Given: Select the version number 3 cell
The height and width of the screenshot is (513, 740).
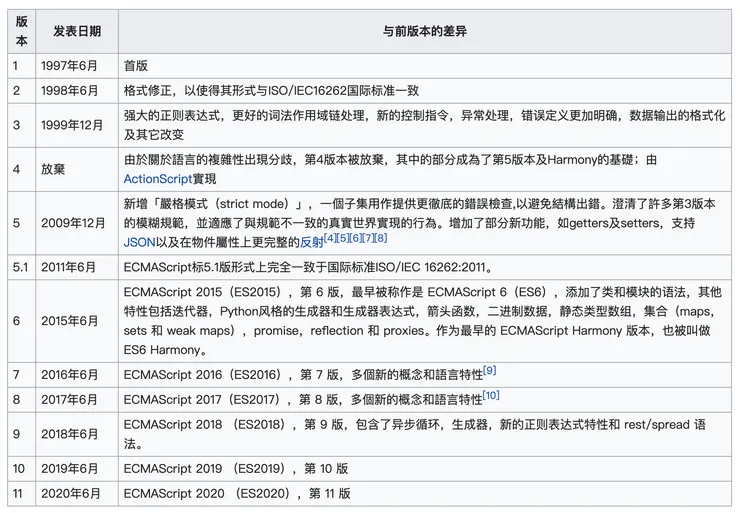Looking at the screenshot, I should [21, 125].
